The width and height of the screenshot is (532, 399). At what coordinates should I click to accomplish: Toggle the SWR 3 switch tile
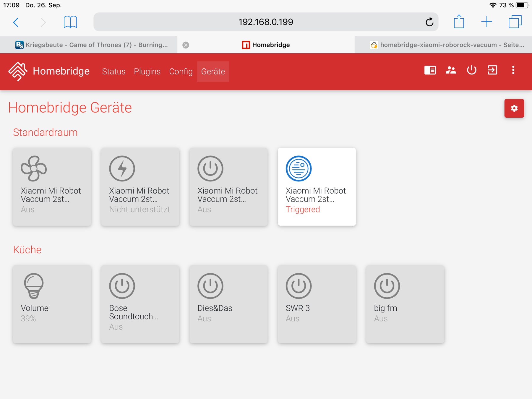(317, 304)
